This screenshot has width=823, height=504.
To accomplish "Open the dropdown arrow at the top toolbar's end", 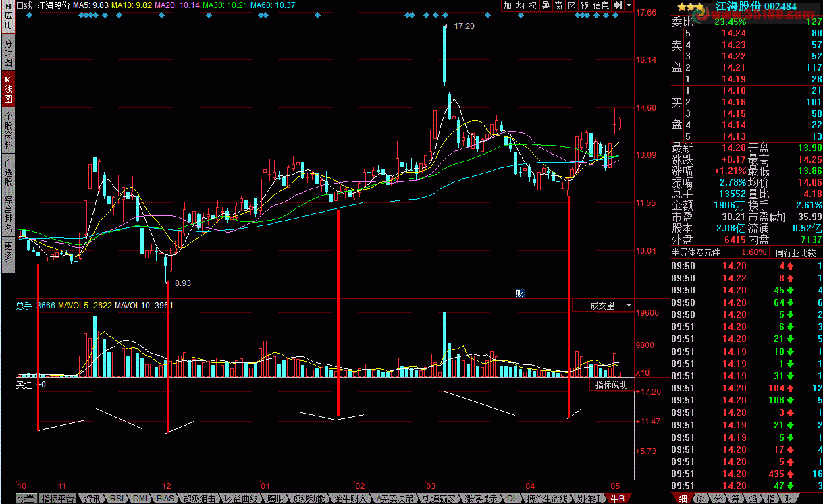I will [x=629, y=5].
